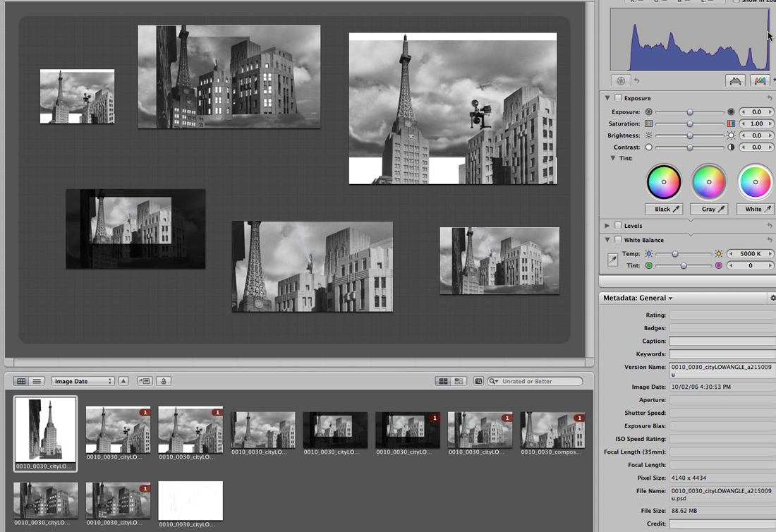
Task: Reset the Levels adjustment section
Action: [769, 226]
